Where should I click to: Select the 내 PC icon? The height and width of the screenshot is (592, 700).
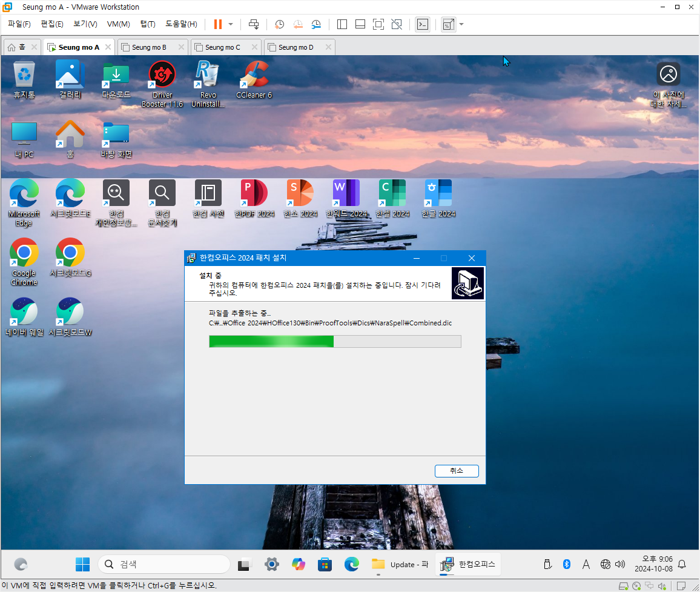(24, 139)
